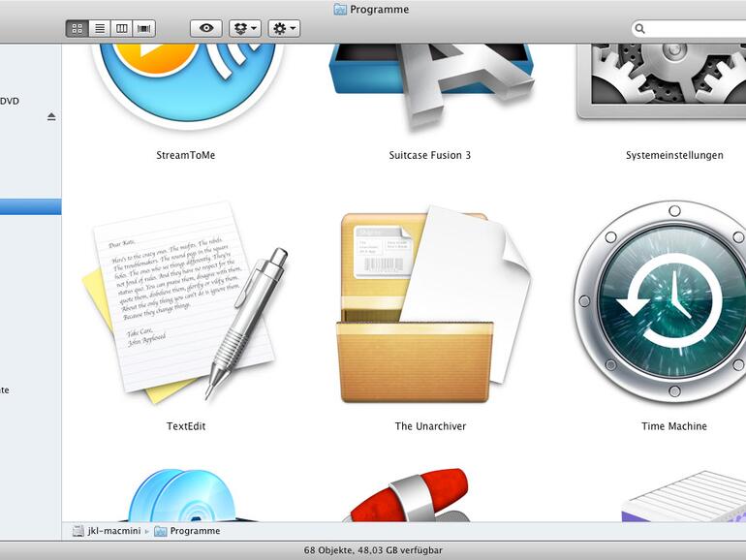Select the TextEdit app icon
The height and width of the screenshot is (560, 746).
[x=186, y=303]
